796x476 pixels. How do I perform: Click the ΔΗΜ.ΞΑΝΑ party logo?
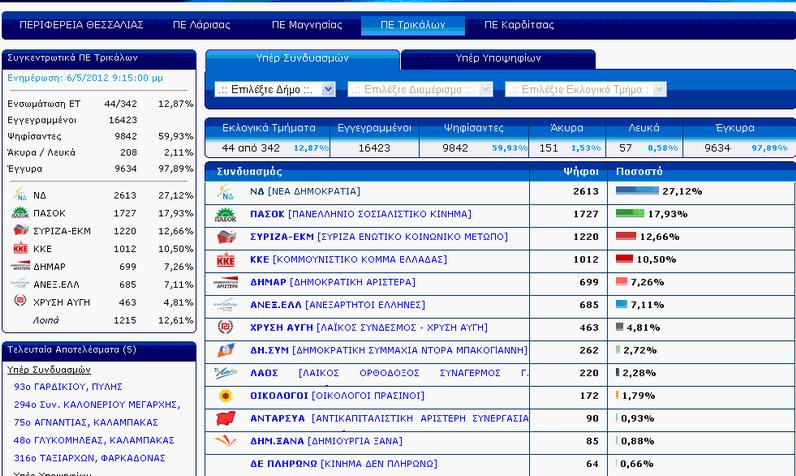225,440
